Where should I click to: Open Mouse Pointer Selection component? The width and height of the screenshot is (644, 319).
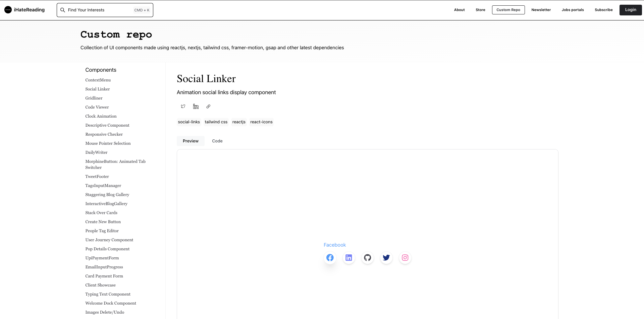(108, 143)
